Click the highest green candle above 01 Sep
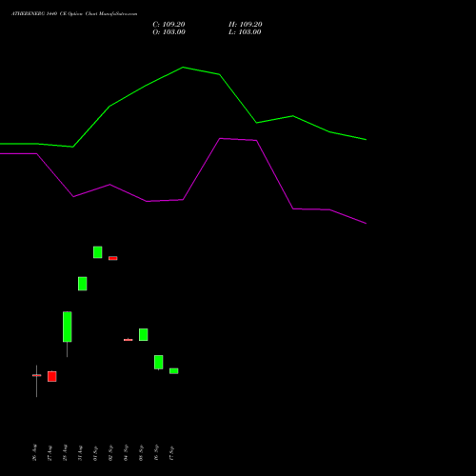This screenshot has height=476, width=476. click(98, 252)
